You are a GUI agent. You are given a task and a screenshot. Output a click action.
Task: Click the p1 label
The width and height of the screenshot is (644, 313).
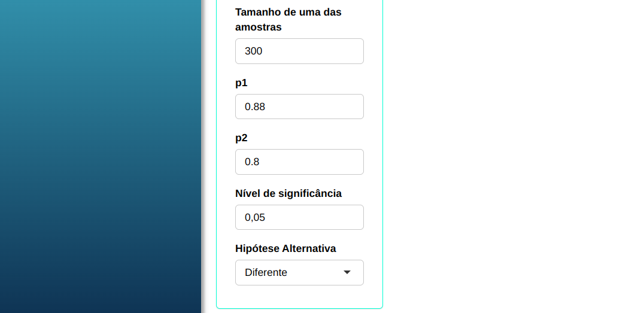[x=241, y=83]
